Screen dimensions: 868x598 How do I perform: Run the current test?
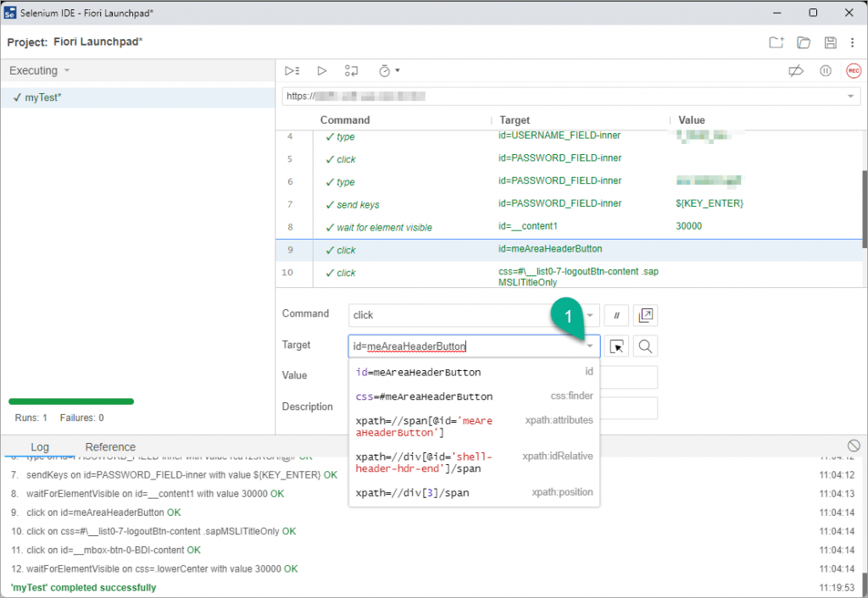321,71
